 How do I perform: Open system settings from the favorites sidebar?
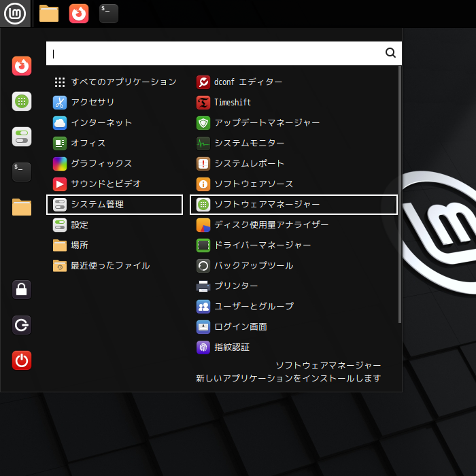pos(22,137)
